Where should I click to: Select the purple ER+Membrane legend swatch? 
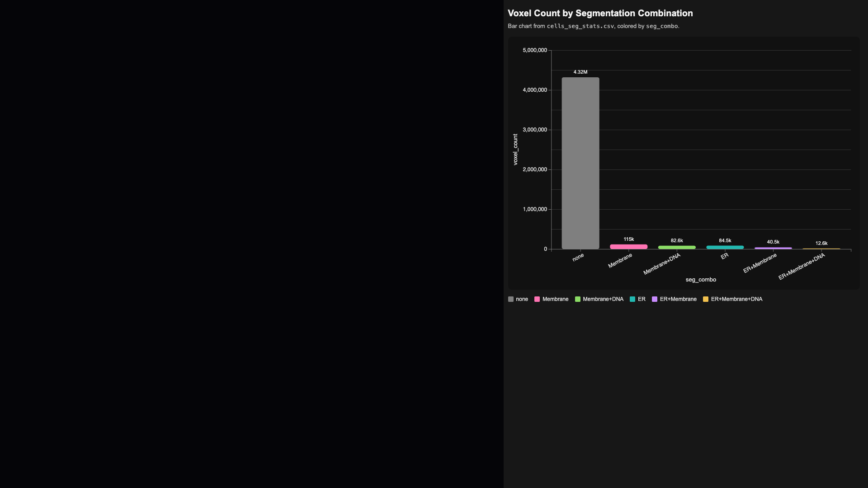coord(655,299)
